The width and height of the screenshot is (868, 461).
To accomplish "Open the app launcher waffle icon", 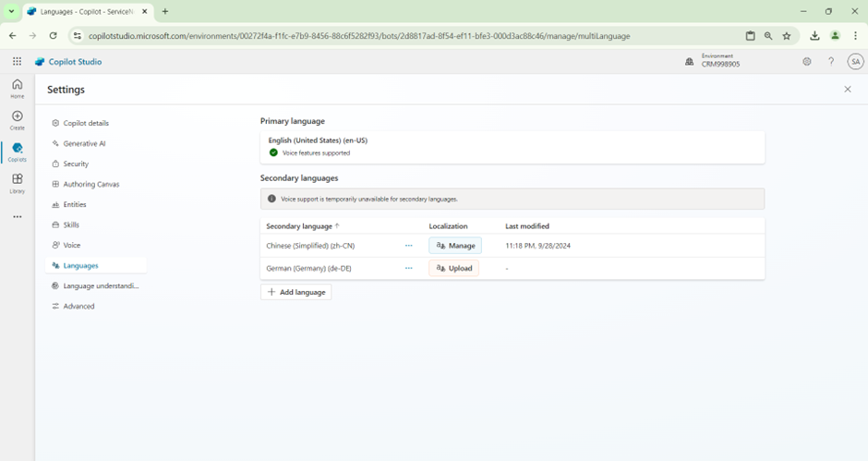I will pos(17,62).
